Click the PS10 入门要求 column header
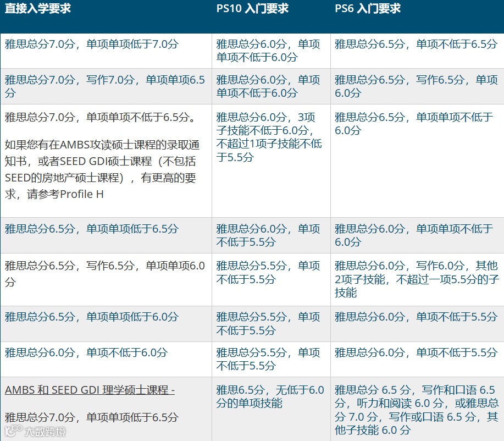504x441 pixels. [x=272, y=16]
